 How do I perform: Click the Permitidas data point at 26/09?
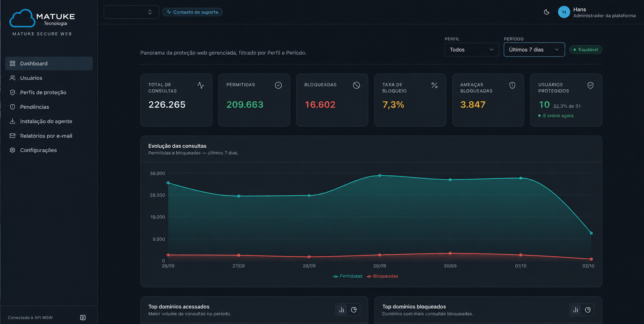click(x=168, y=183)
